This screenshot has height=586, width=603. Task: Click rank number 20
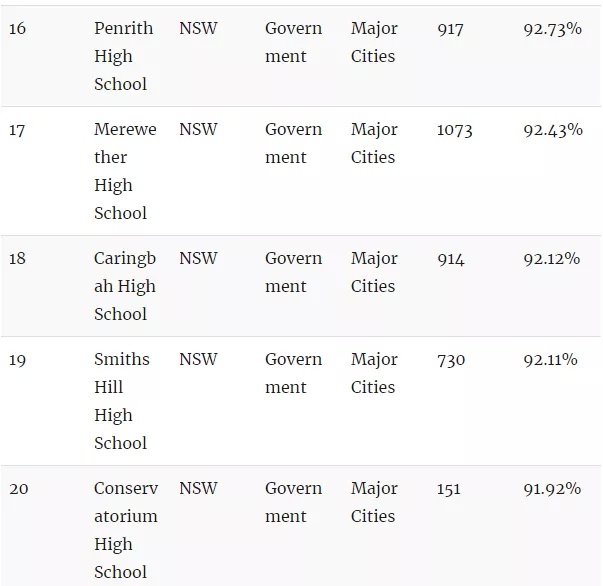tap(18, 489)
